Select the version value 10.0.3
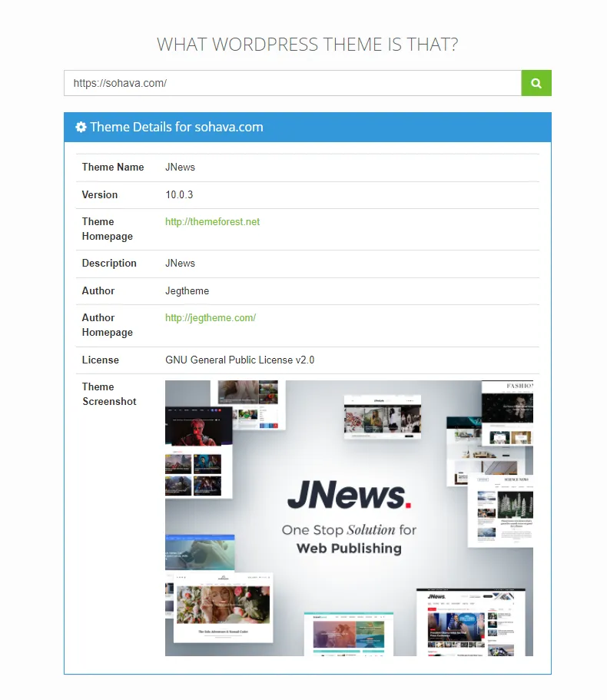Viewport: 607px width, 700px height. pyautogui.click(x=179, y=194)
